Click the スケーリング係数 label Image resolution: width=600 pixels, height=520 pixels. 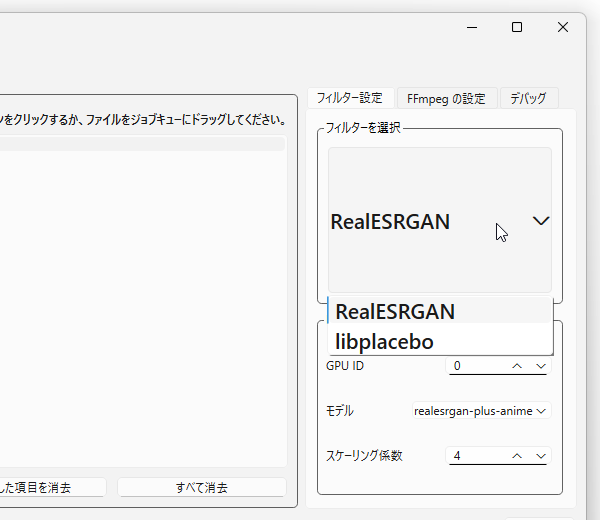(364, 456)
